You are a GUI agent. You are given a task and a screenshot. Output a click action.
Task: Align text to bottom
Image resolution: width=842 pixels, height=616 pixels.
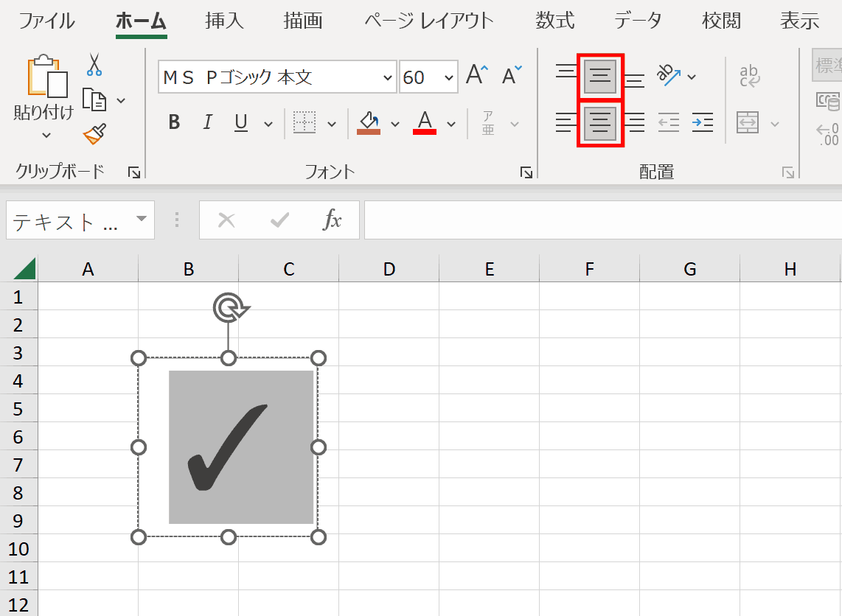[x=635, y=80]
